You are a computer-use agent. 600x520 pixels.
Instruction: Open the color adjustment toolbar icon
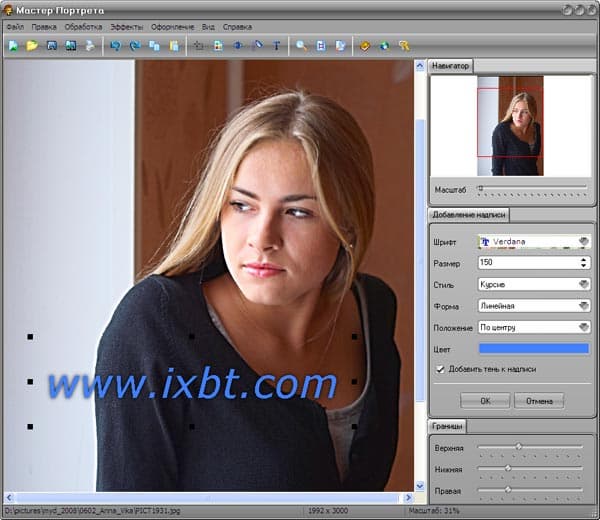tap(218, 46)
